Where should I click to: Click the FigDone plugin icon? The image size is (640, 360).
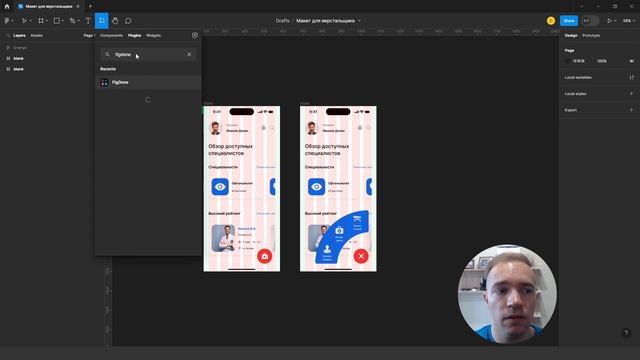[104, 82]
